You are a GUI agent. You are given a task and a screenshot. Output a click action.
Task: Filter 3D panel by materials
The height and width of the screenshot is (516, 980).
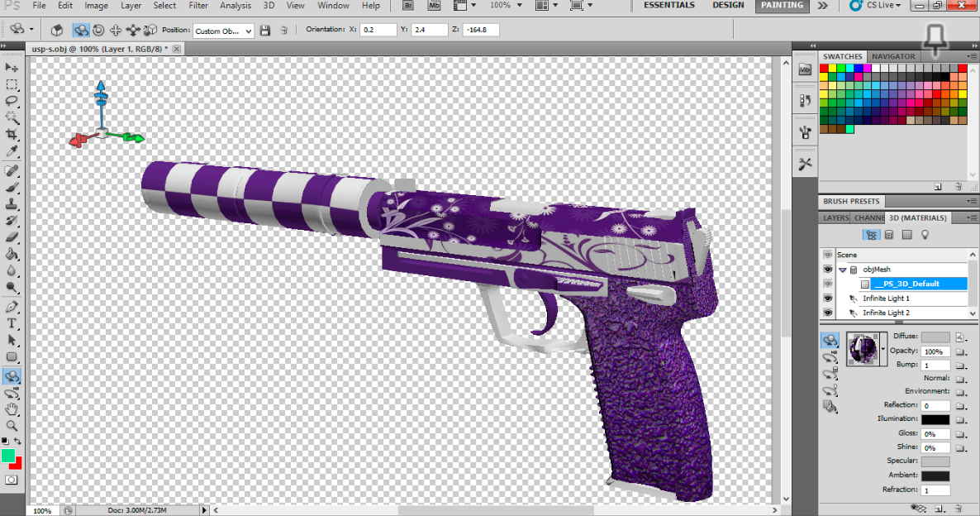[x=907, y=235]
